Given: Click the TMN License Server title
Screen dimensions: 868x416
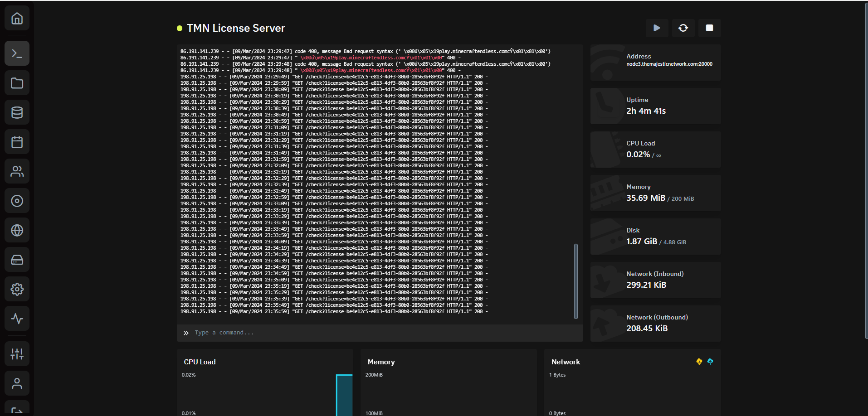Looking at the screenshot, I should point(236,28).
